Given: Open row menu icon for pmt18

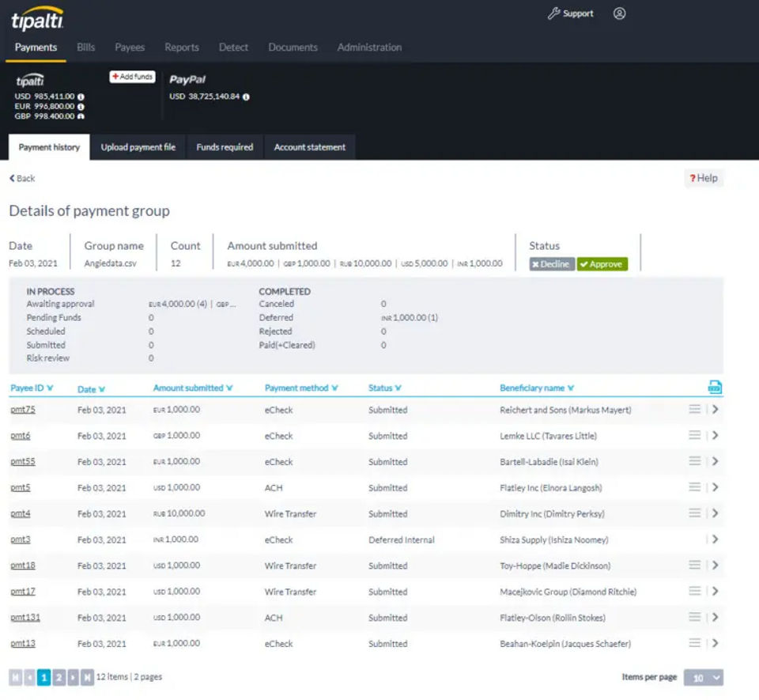Looking at the screenshot, I should tap(695, 566).
